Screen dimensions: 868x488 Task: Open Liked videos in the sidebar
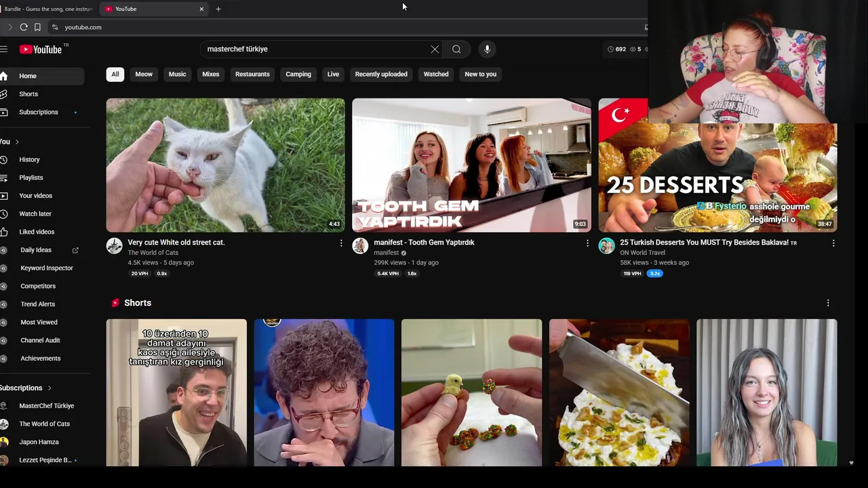(x=41, y=232)
